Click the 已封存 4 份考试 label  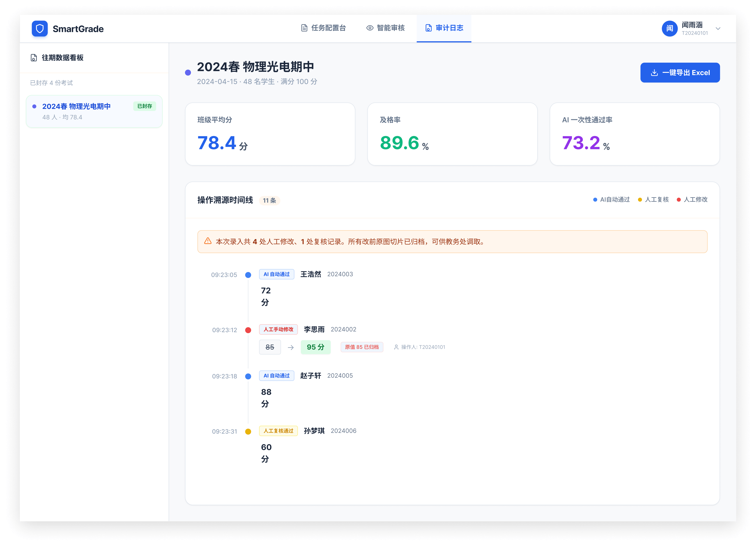click(x=51, y=83)
